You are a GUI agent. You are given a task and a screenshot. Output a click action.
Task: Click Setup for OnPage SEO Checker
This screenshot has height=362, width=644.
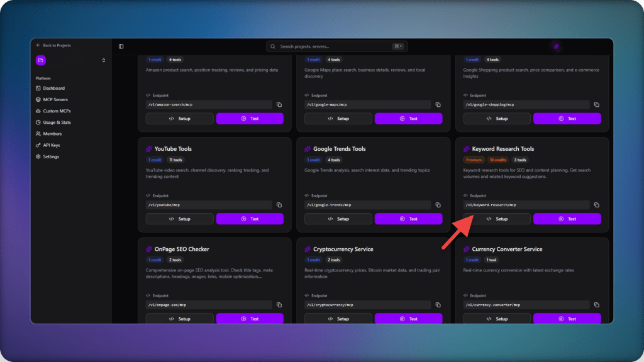(179, 319)
